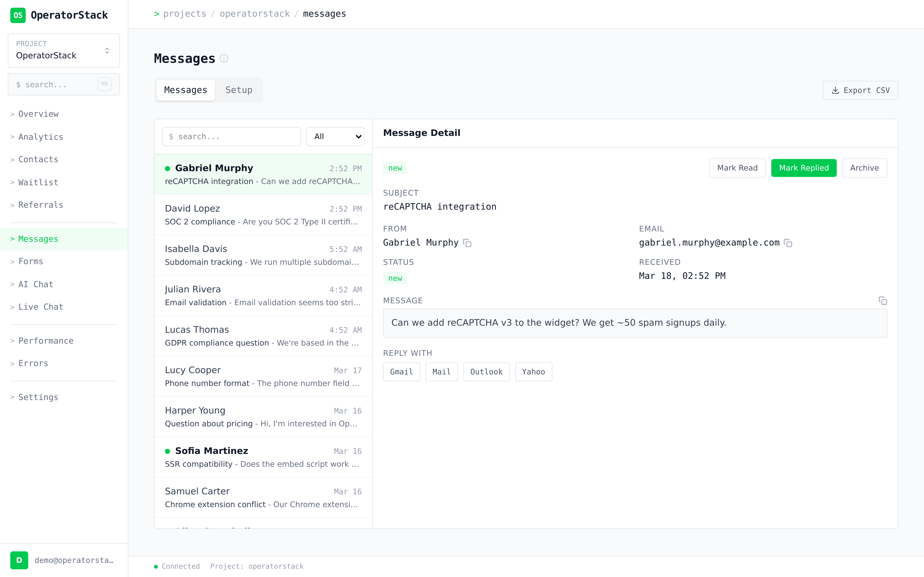924x577 pixels.
Task: Copy the email address gabriel.murphy@example.com
Action: (788, 243)
